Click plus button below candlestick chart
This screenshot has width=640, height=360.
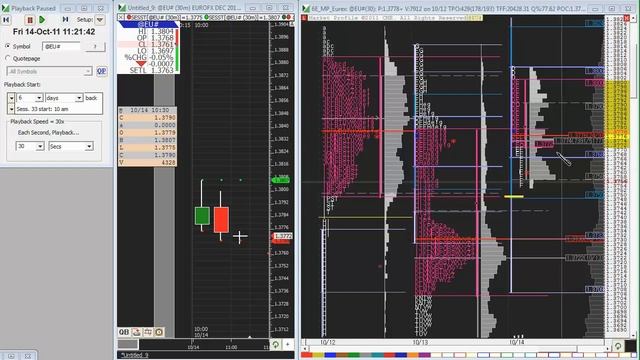[287, 345]
